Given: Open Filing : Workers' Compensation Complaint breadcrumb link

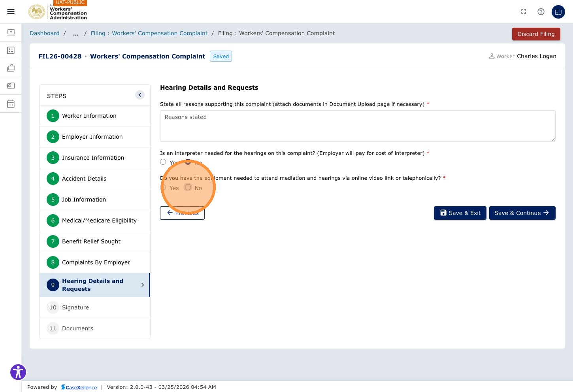Looking at the screenshot, I should (x=149, y=33).
